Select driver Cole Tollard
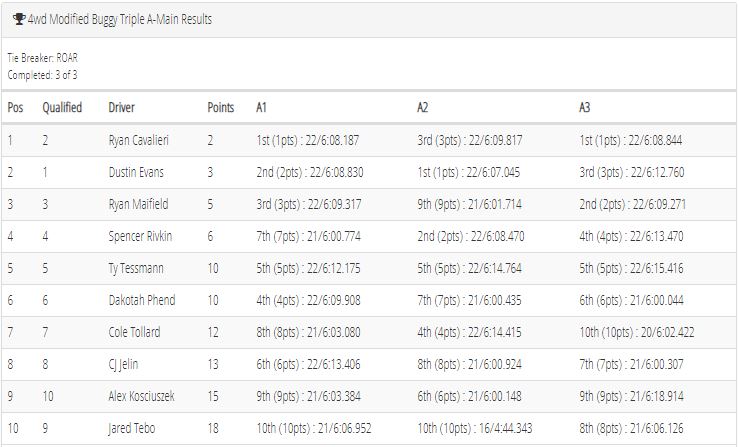 tap(134, 332)
